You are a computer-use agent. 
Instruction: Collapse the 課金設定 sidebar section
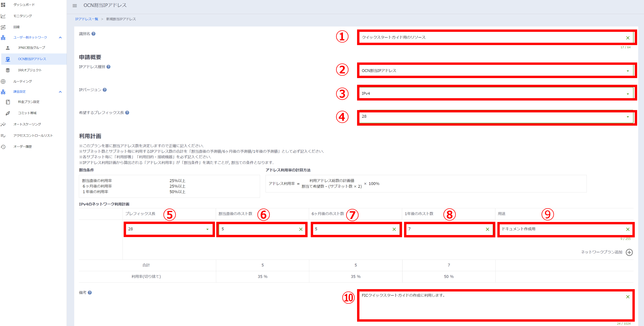coord(60,92)
